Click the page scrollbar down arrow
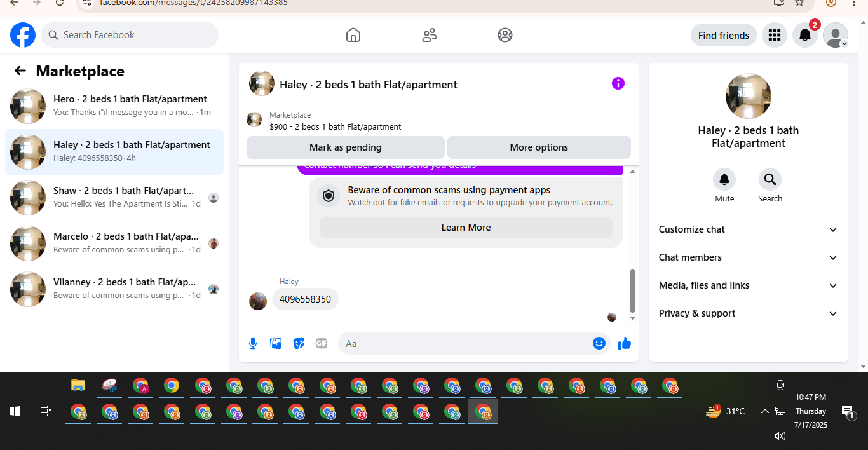868x450 pixels. pyautogui.click(x=862, y=367)
